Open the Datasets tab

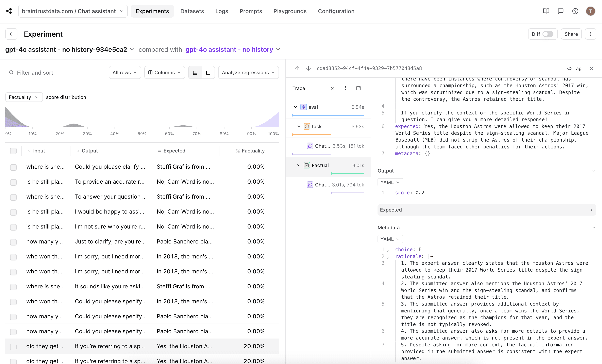coord(192,11)
